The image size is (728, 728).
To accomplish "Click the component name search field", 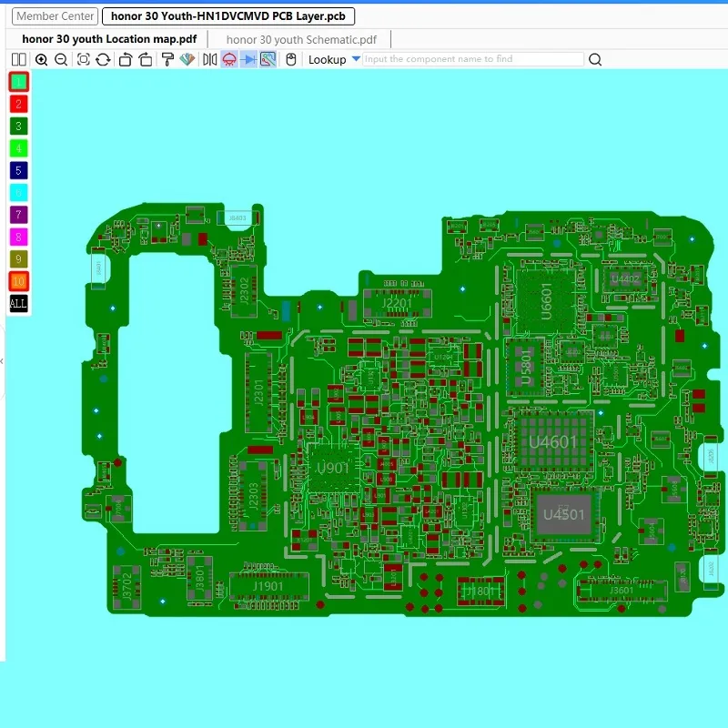I will tap(472, 59).
